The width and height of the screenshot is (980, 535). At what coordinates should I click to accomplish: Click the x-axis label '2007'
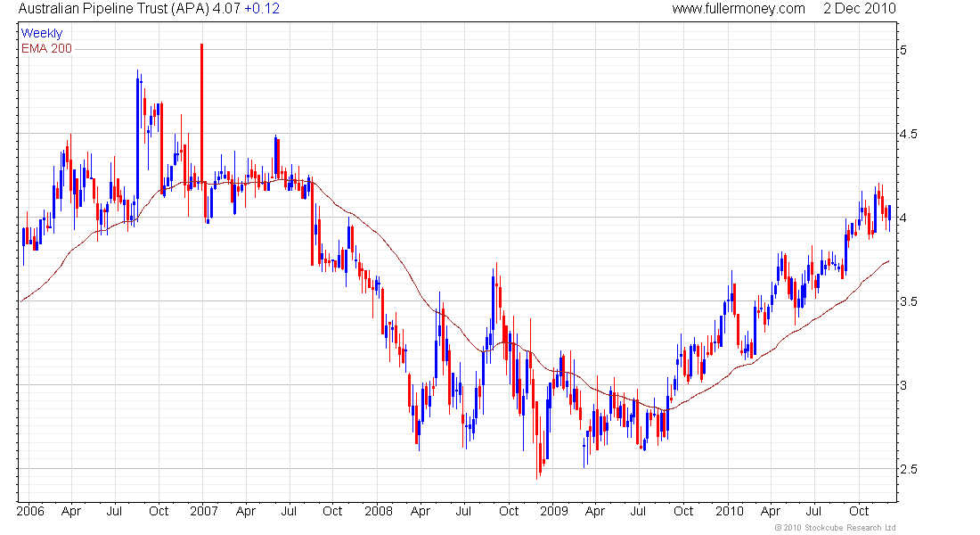click(x=204, y=511)
